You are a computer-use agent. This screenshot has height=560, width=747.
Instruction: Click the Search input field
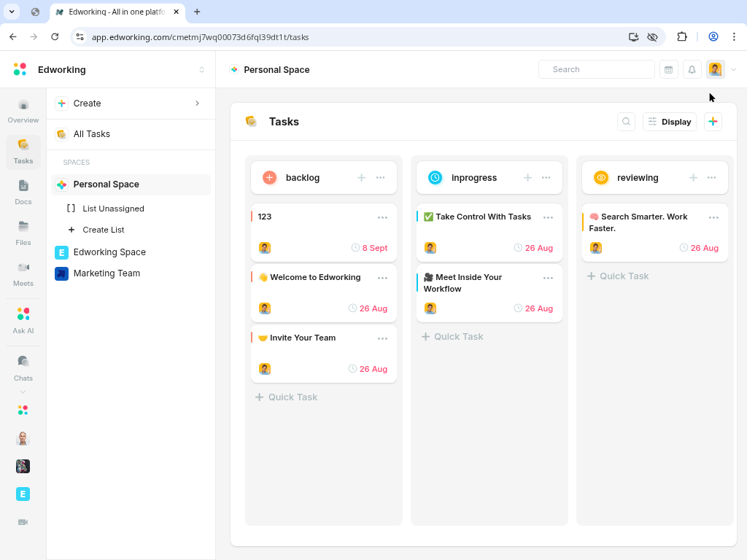(x=597, y=69)
